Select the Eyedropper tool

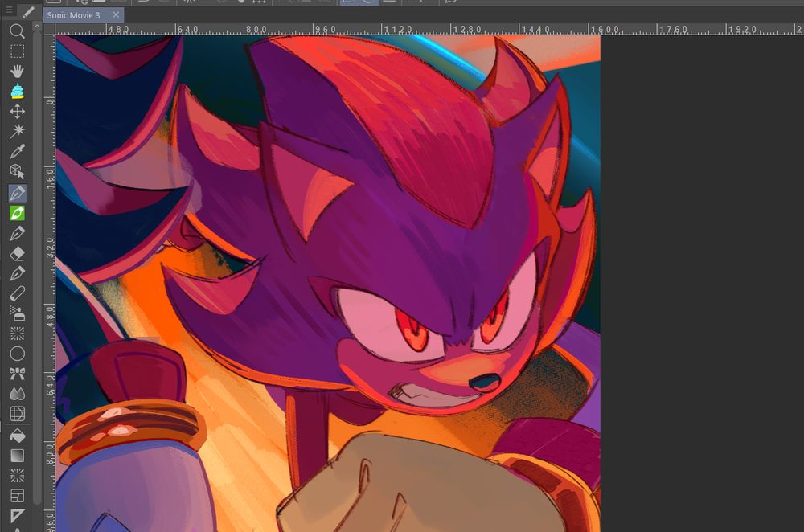(17, 151)
